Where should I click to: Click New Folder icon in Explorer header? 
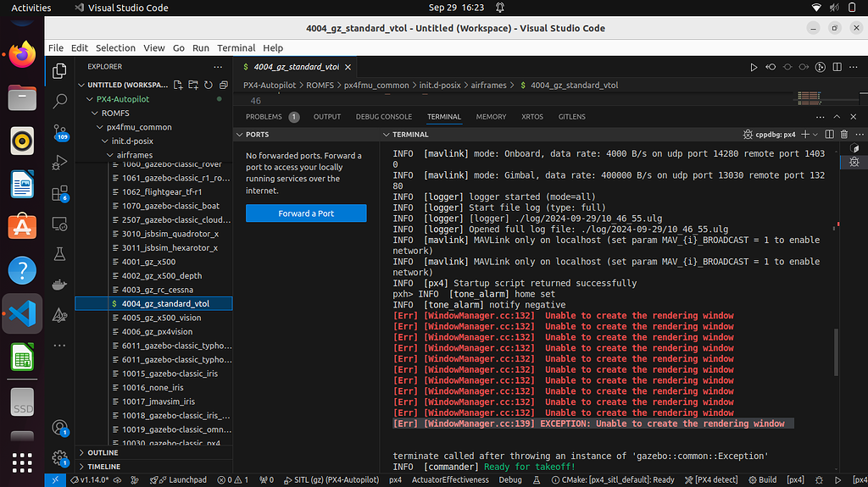point(192,85)
